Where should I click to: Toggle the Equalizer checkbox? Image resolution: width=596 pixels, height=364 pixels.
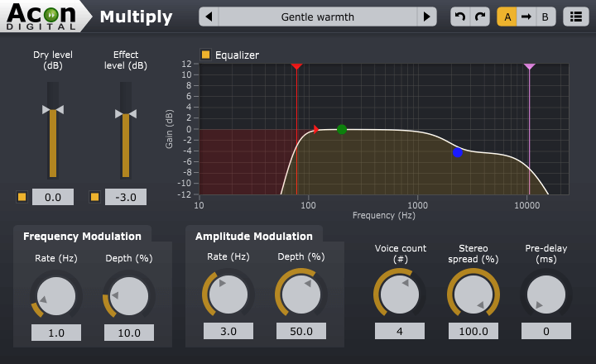point(205,55)
